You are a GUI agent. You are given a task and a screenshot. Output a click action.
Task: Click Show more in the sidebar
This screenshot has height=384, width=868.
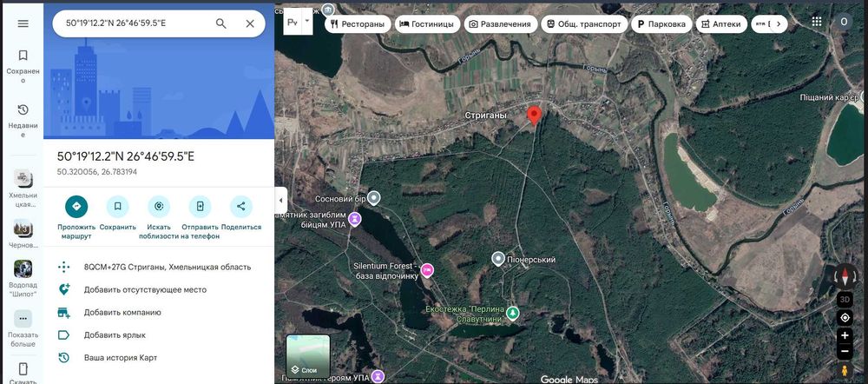(23, 328)
